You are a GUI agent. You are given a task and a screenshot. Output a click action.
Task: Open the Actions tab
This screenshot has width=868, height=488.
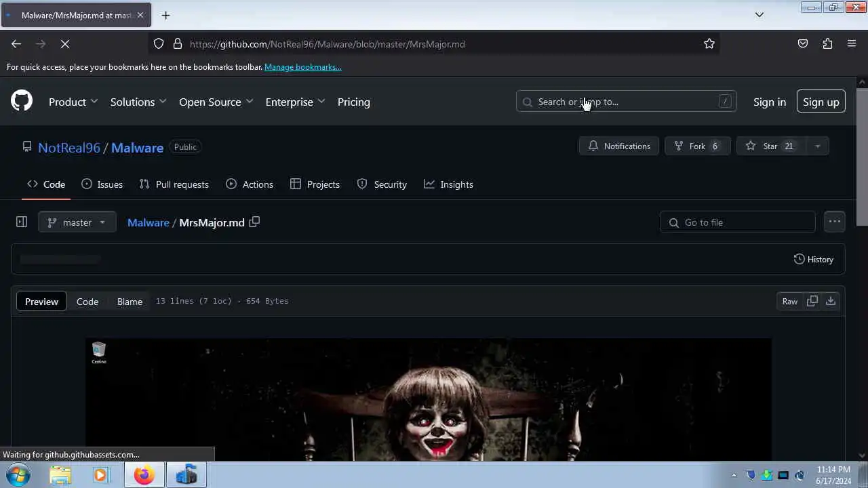click(x=250, y=184)
